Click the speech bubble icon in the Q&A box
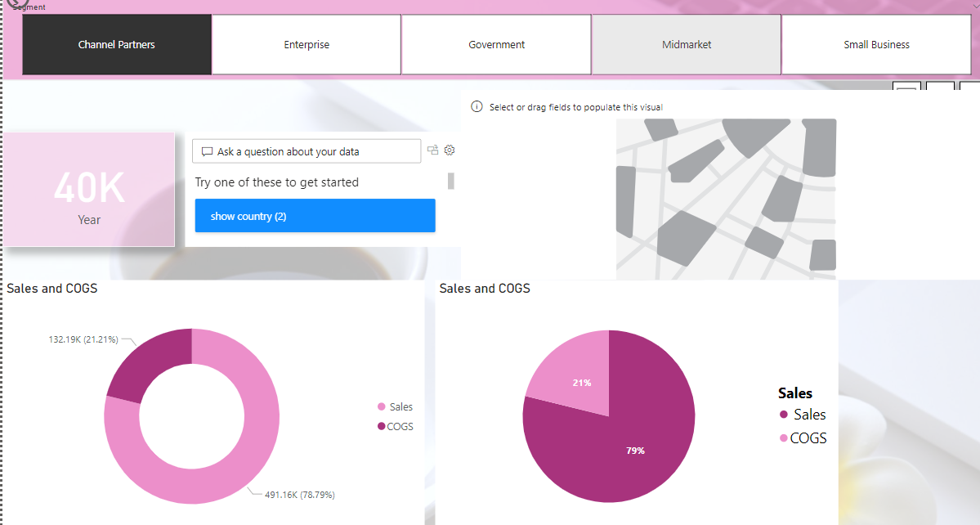 click(x=207, y=152)
